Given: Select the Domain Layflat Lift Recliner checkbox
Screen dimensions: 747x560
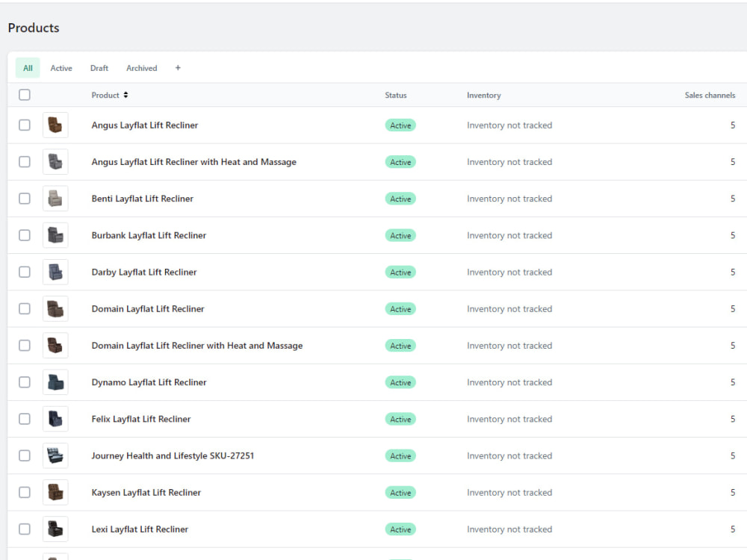Looking at the screenshot, I should [25, 308].
